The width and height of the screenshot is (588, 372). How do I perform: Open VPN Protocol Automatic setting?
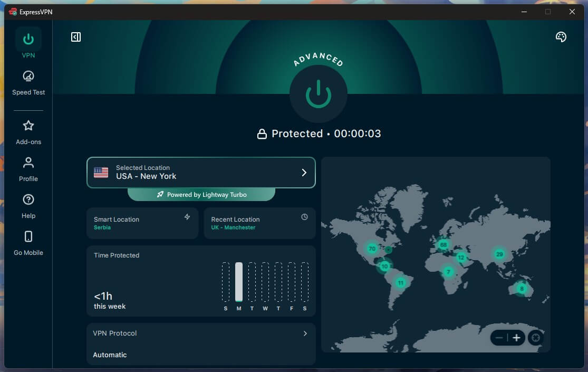[x=201, y=344]
